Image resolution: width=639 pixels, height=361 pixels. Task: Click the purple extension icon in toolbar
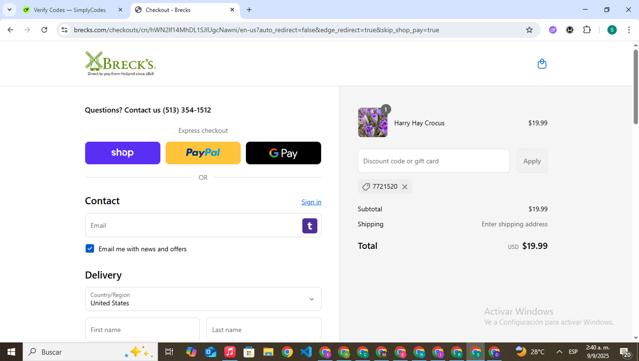pos(553,30)
